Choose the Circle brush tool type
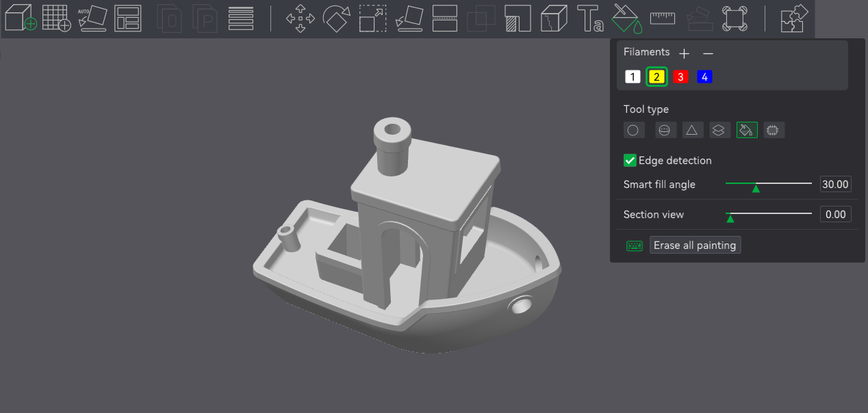 tap(634, 130)
